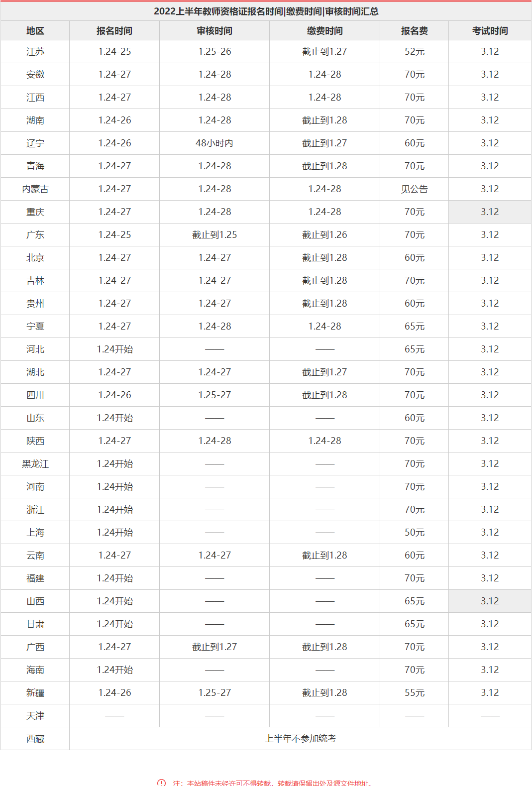Select the 地区 column header
Screen dimensions: 532x786
click(35, 31)
